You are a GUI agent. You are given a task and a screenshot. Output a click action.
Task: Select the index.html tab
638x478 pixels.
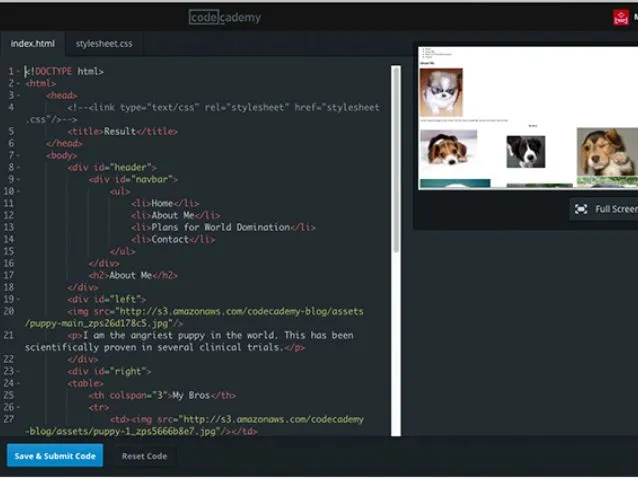[33, 44]
